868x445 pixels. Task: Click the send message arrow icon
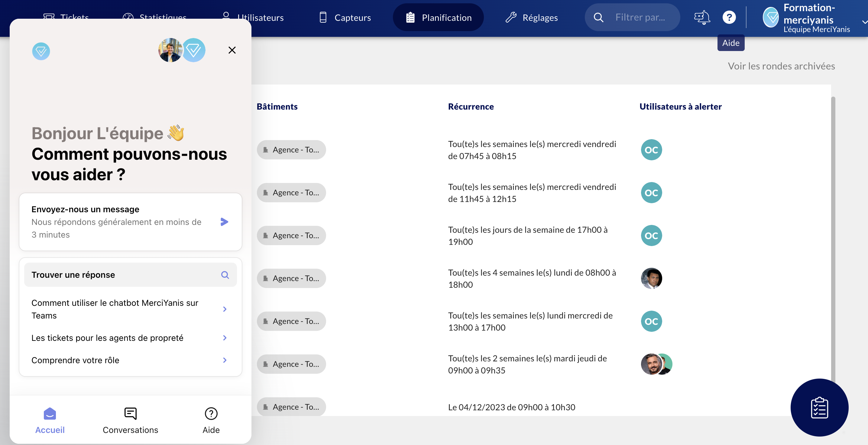point(225,222)
